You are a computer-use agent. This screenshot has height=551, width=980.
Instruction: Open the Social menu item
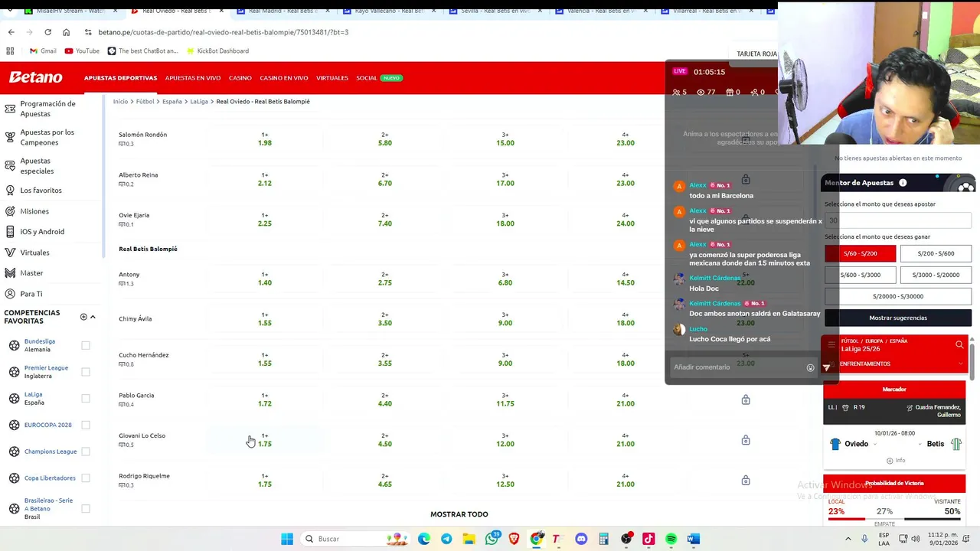pyautogui.click(x=367, y=78)
